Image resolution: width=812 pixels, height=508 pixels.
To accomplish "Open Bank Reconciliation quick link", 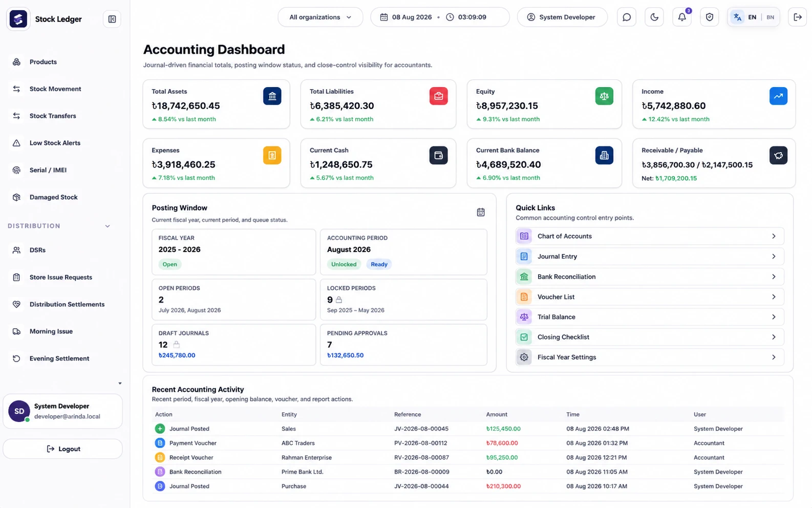I will (x=649, y=277).
